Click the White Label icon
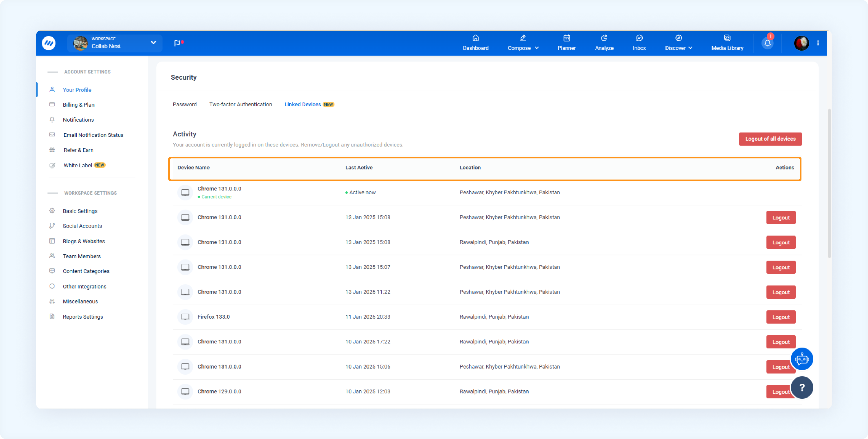 pos(52,165)
